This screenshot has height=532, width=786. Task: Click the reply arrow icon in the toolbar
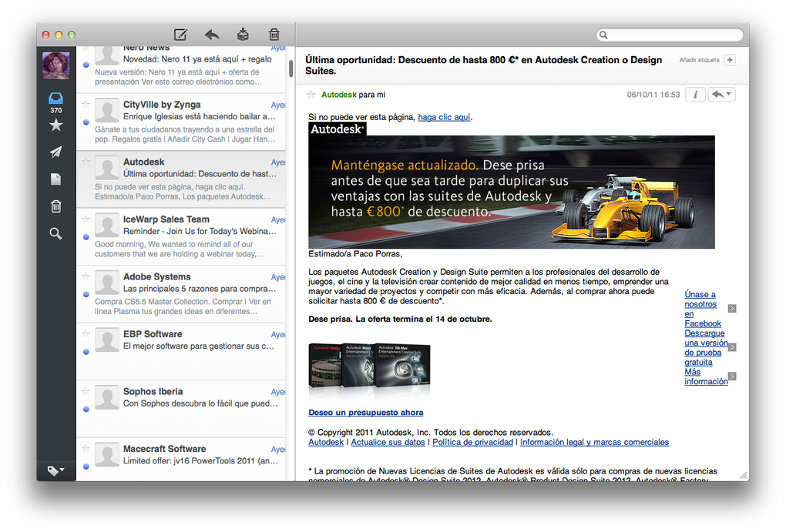pyautogui.click(x=211, y=35)
